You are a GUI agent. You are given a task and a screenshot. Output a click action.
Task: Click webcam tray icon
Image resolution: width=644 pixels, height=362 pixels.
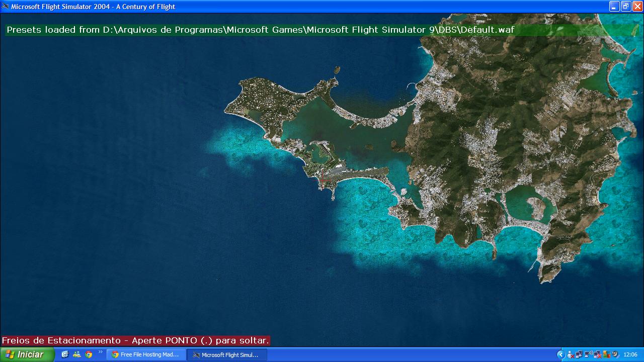[x=615, y=354]
